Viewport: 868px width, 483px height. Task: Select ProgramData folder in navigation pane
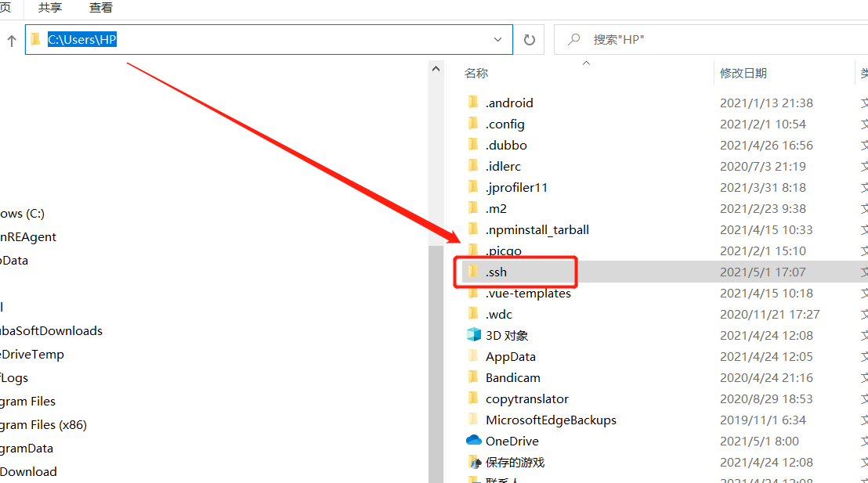pos(27,448)
